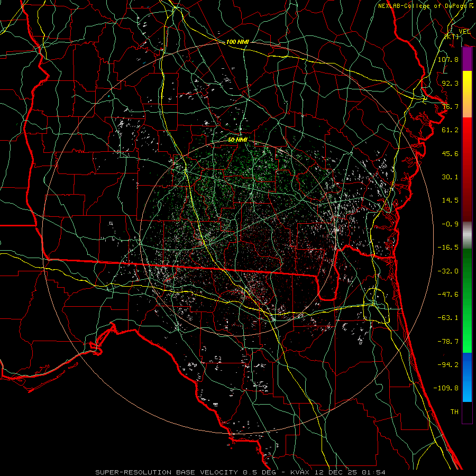476x476 pixels.
Task: Click the -16.5 legend value
Action: point(448,248)
